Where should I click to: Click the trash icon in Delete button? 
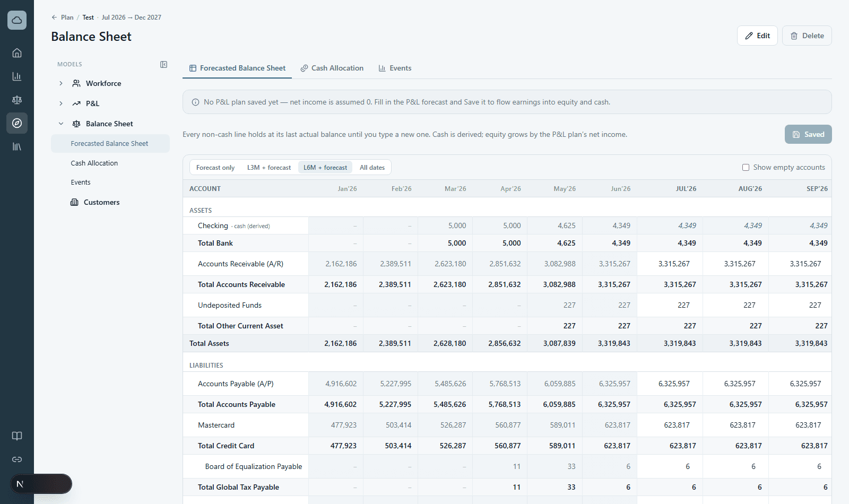[794, 36]
